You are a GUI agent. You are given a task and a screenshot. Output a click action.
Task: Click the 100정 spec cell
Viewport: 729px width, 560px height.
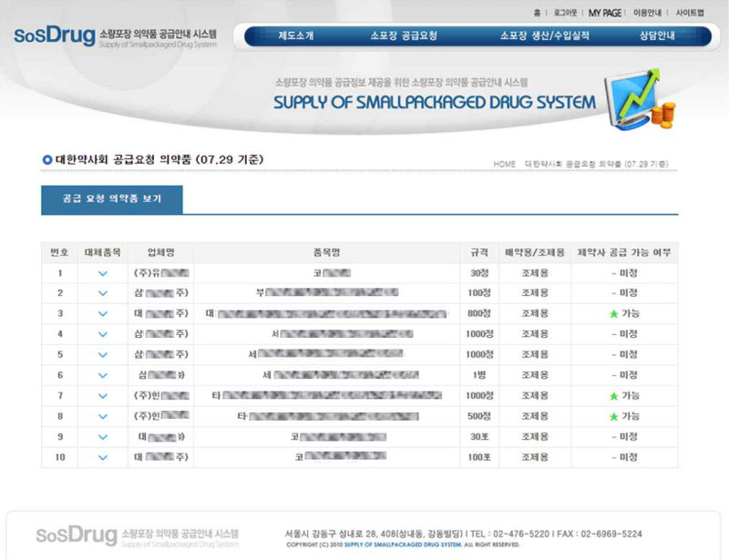pos(479,293)
